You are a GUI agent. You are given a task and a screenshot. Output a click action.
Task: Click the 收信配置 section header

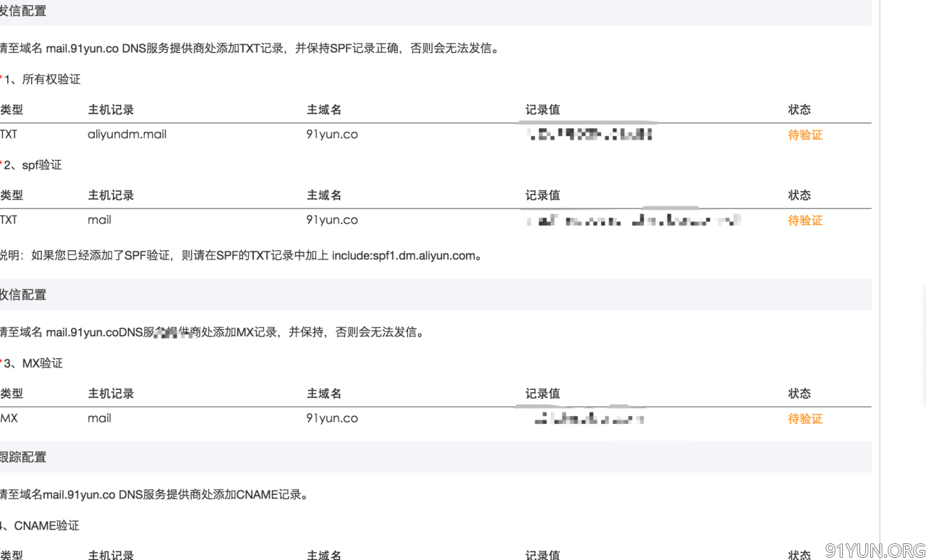[23, 295]
